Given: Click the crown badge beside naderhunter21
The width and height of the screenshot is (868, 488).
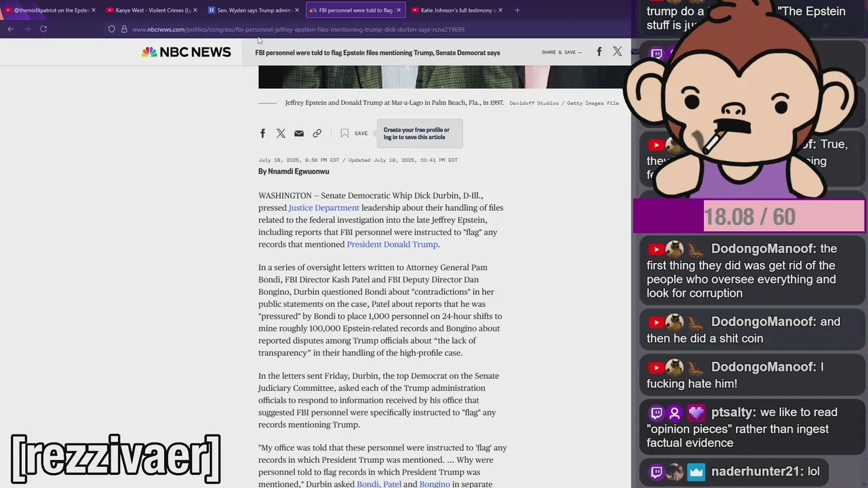Looking at the screenshot, I should click(696, 472).
